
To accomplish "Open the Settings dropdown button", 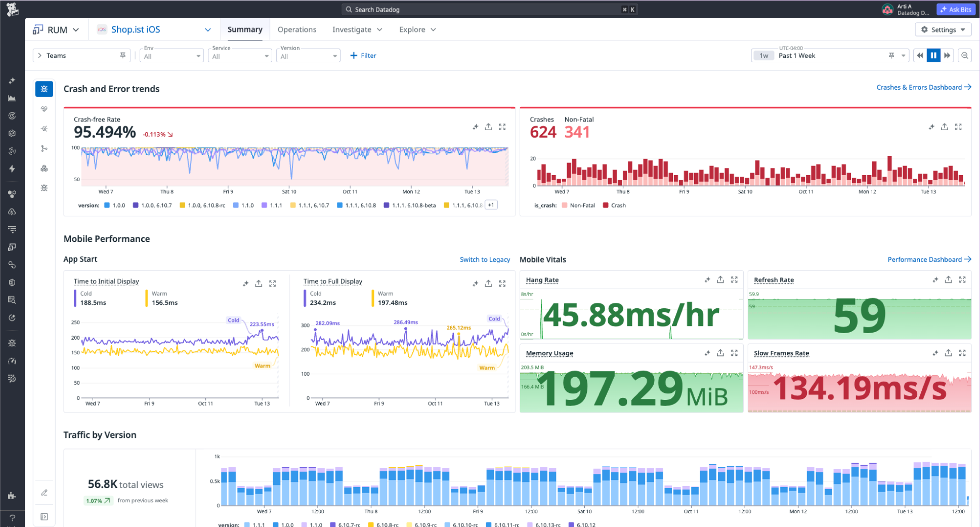I will click(x=943, y=30).
